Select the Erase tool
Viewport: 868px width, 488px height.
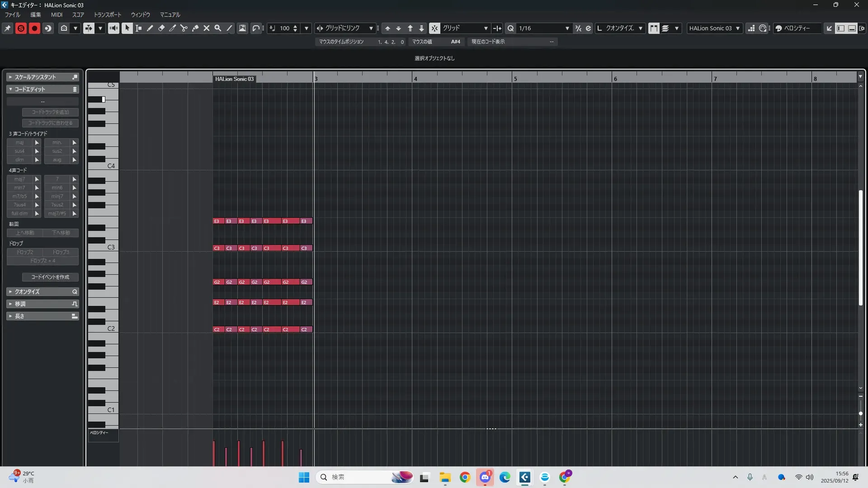161,28
